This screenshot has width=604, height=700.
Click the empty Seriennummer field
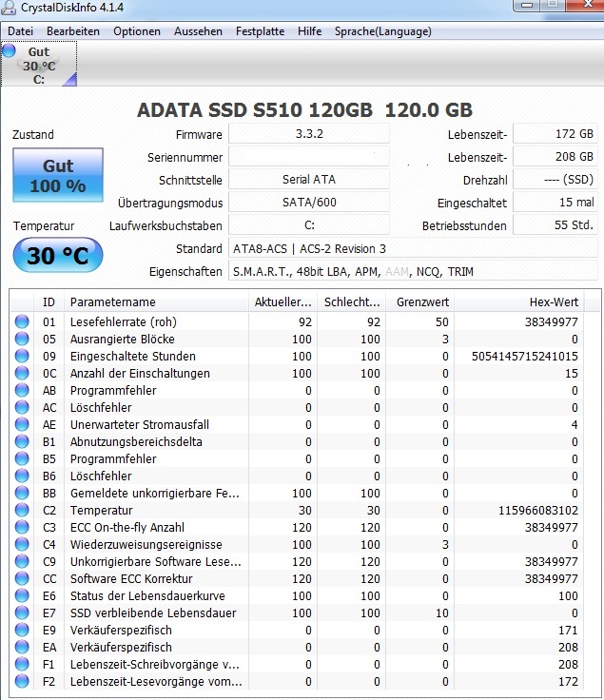coord(309,157)
